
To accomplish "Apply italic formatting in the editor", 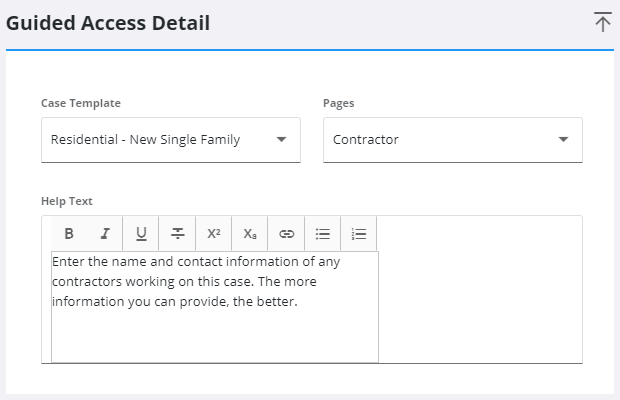I will click(x=105, y=233).
